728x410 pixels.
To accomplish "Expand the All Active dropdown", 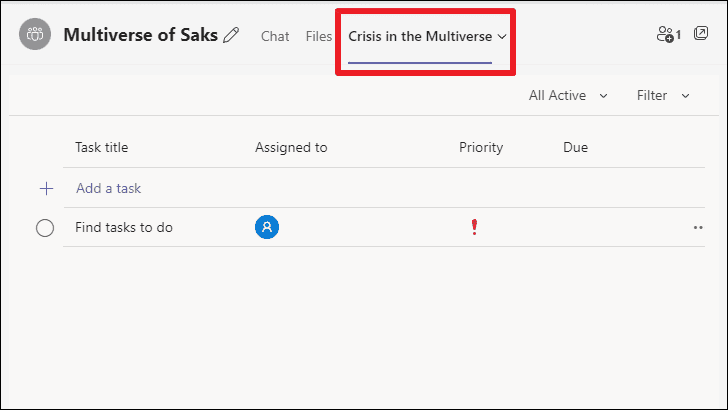I will point(568,96).
